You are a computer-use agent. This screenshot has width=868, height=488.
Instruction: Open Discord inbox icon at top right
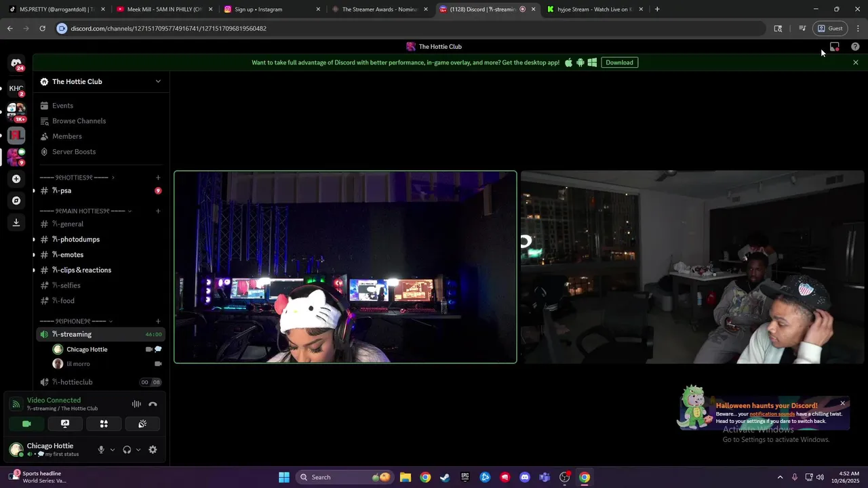pos(835,47)
